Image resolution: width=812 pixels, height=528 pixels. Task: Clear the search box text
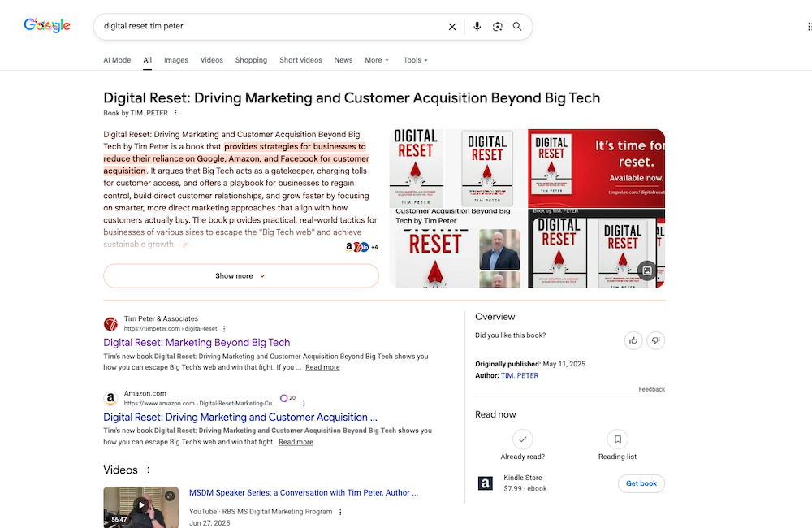[452, 27]
